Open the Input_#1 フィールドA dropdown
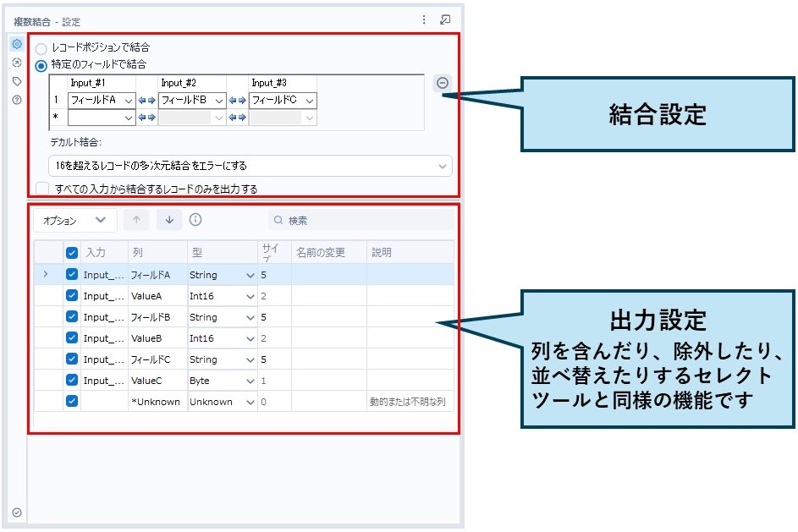The width and height of the screenshot is (798, 532). click(x=102, y=101)
